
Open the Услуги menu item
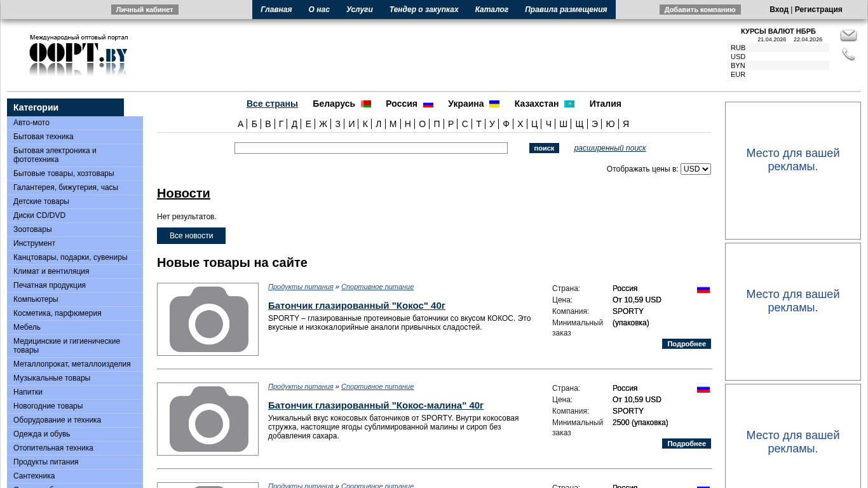point(360,10)
